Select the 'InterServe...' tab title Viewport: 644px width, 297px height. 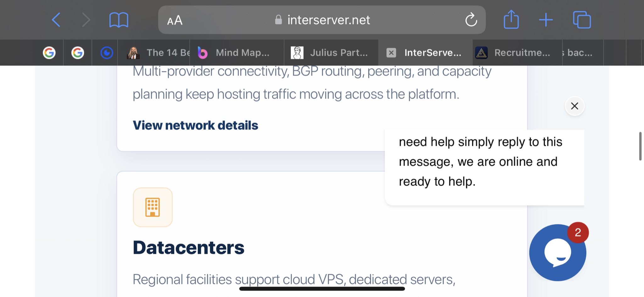coord(433,52)
